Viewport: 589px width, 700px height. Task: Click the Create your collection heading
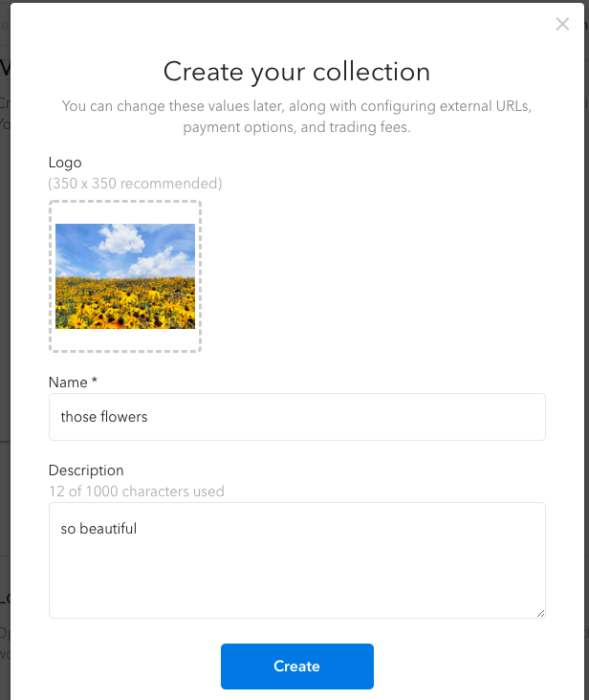pos(296,72)
